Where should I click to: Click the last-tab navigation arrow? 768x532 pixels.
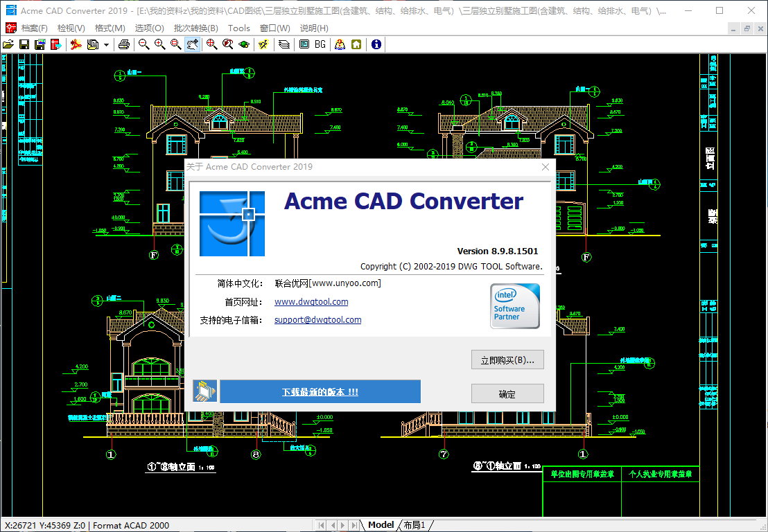pyautogui.click(x=354, y=525)
